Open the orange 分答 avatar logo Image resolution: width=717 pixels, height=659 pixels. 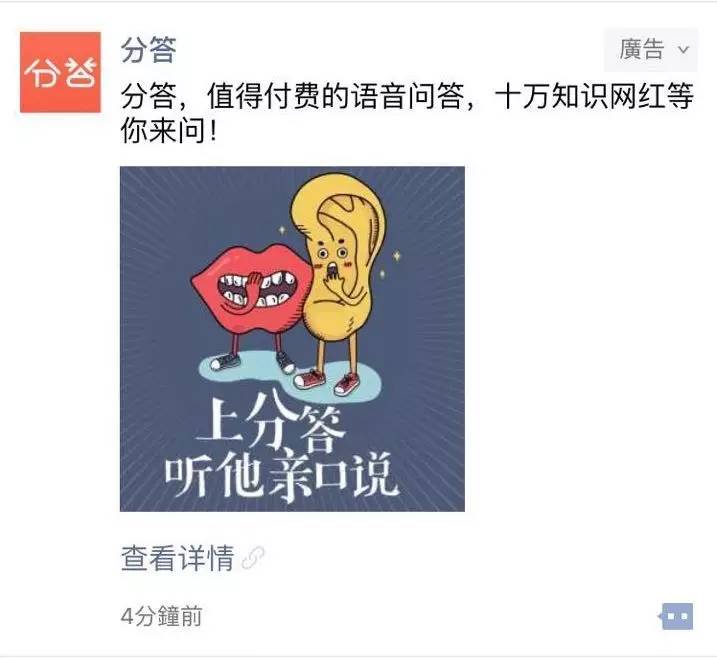[x=60, y=72]
